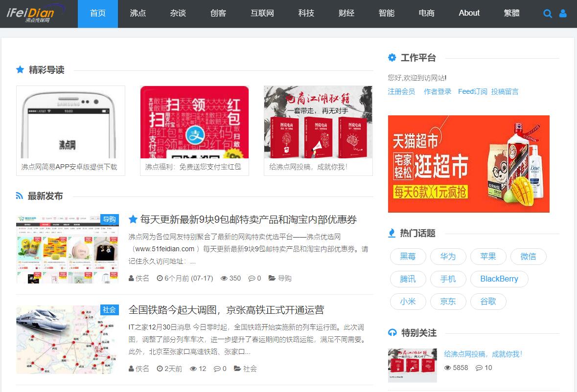Image resolution: width=577 pixels, height=392 pixels.
Task: Select the 京东 hot topic tag
Action: 448,301
